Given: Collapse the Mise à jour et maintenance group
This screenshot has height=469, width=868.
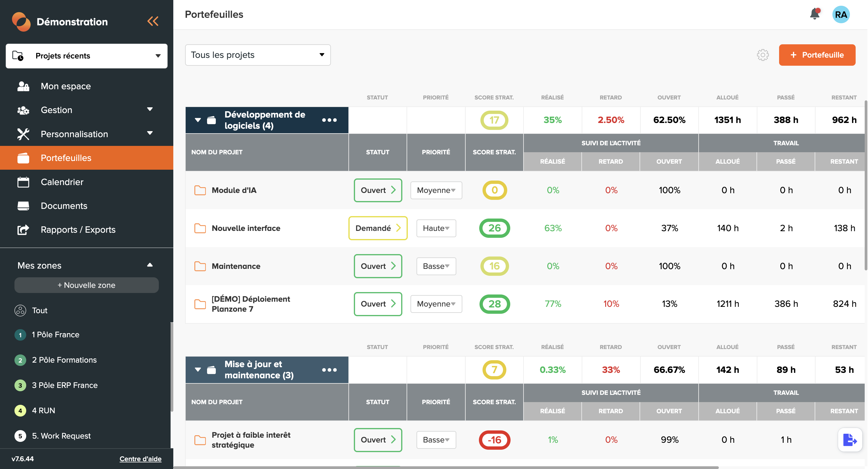Looking at the screenshot, I should pos(198,370).
